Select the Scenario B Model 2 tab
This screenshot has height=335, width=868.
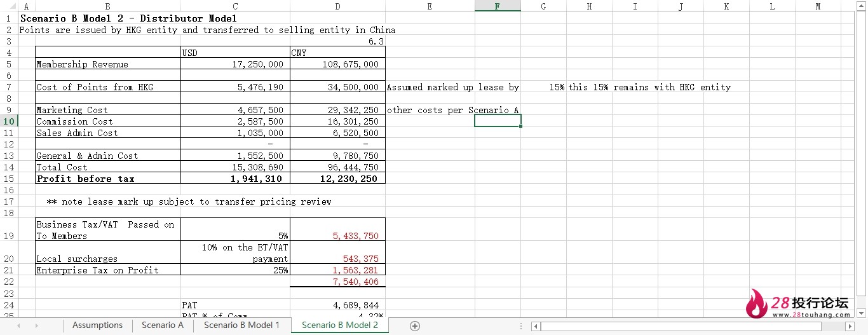[x=340, y=325]
